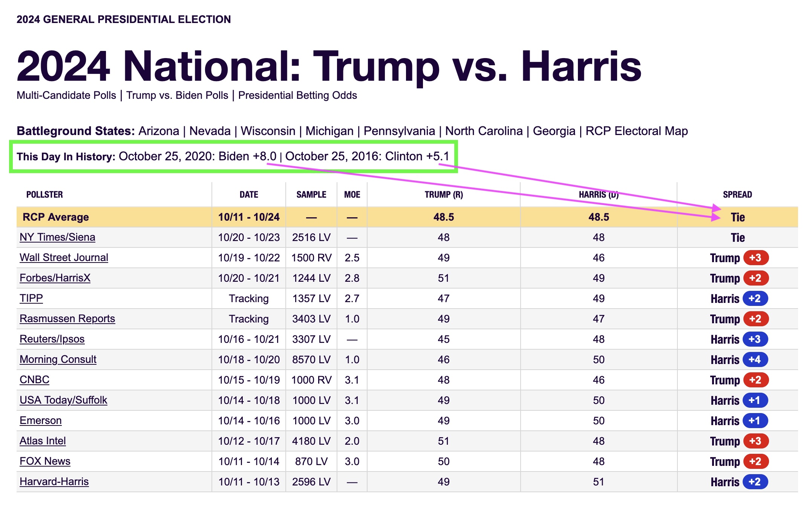
Task: Click the 10/16 - 10/21 date cell
Action: 249,339
